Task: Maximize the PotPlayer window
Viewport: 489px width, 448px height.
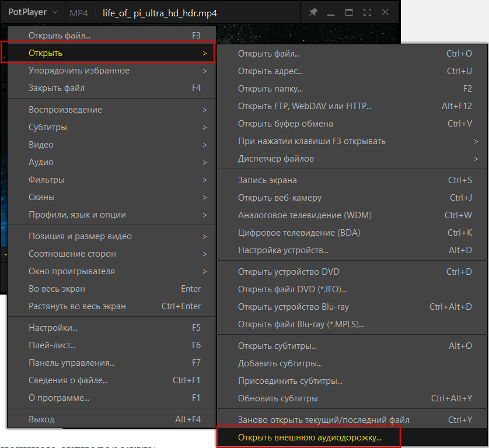Action: pos(350,12)
